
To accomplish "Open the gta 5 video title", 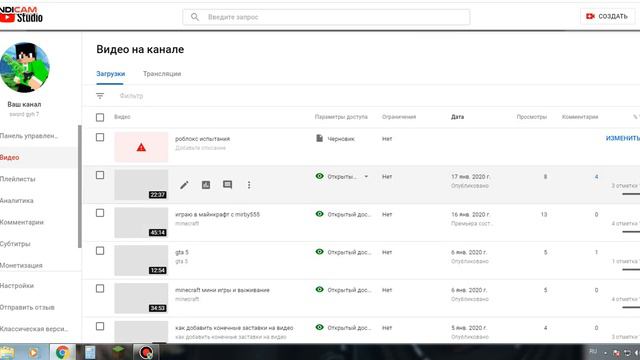I will pyautogui.click(x=182, y=252).
